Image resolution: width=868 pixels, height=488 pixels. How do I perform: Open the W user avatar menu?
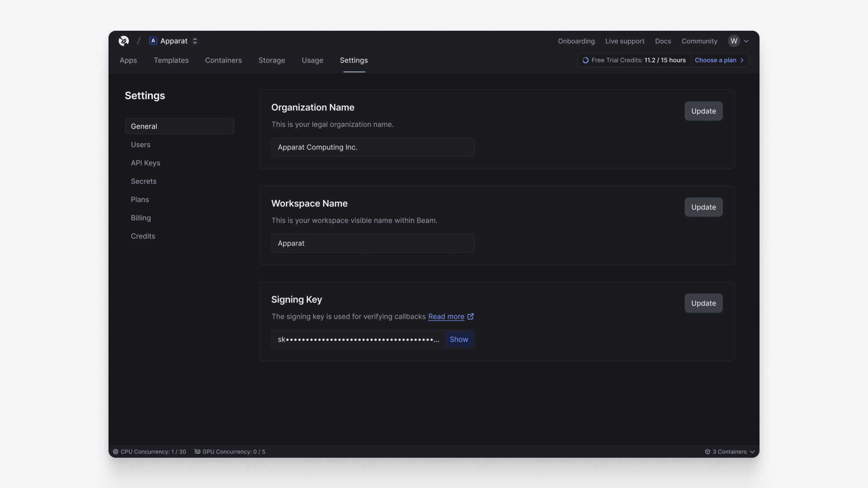click(734, 41)
